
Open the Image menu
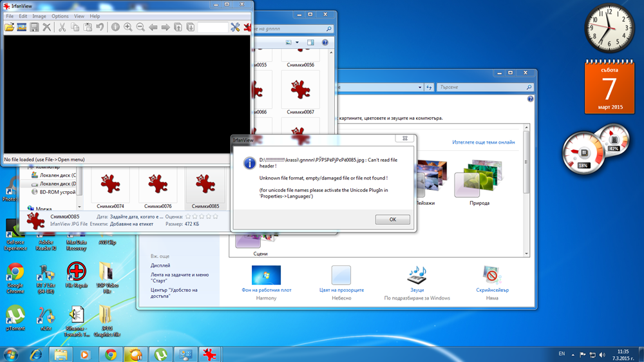click(x=39, y=16)
